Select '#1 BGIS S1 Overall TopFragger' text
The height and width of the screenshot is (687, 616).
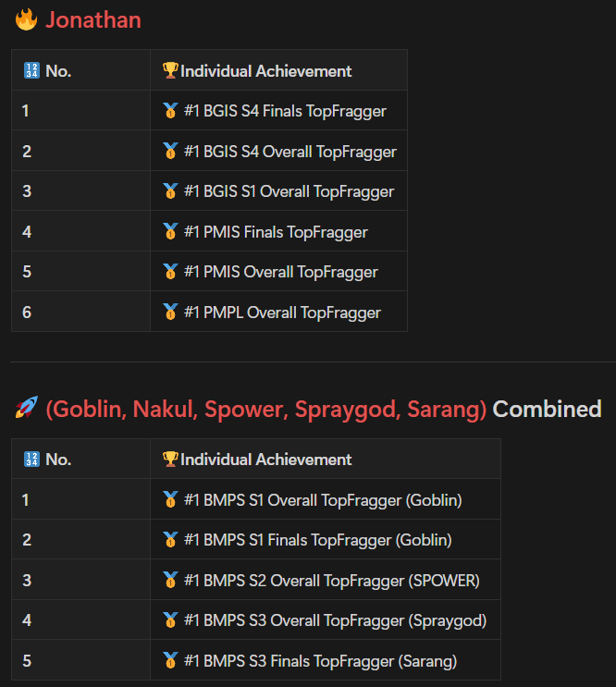point(289,191)
